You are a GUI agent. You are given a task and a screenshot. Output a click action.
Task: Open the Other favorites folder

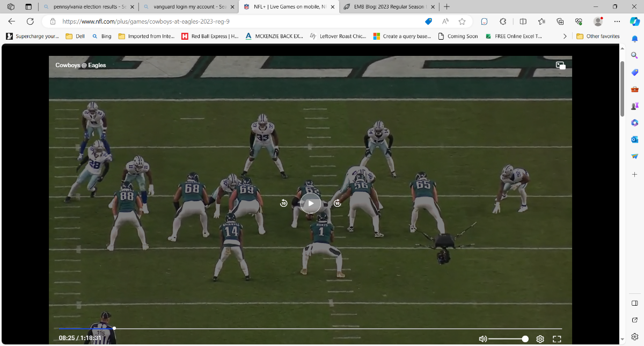click(598, 37)
